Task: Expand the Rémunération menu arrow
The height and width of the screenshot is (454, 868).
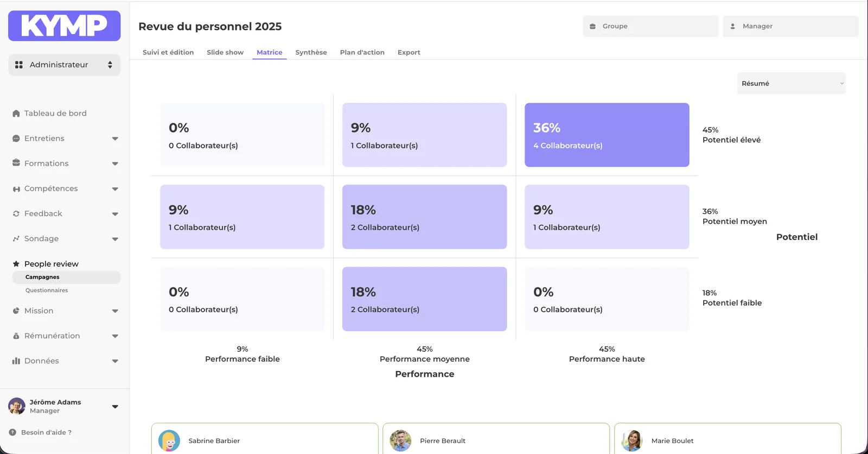Action: point(115,336)
